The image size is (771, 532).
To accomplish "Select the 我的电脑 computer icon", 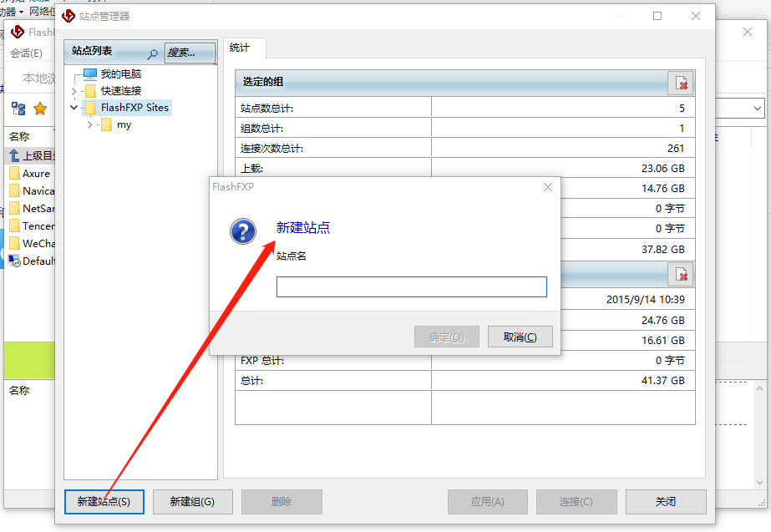I will click(x=90, y=74).
